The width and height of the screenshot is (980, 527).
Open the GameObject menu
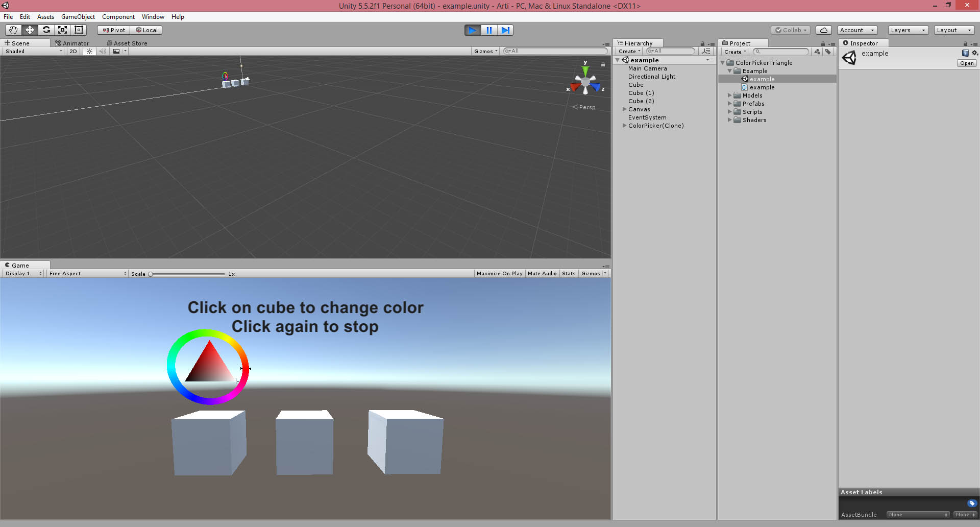tap(78, 16)
